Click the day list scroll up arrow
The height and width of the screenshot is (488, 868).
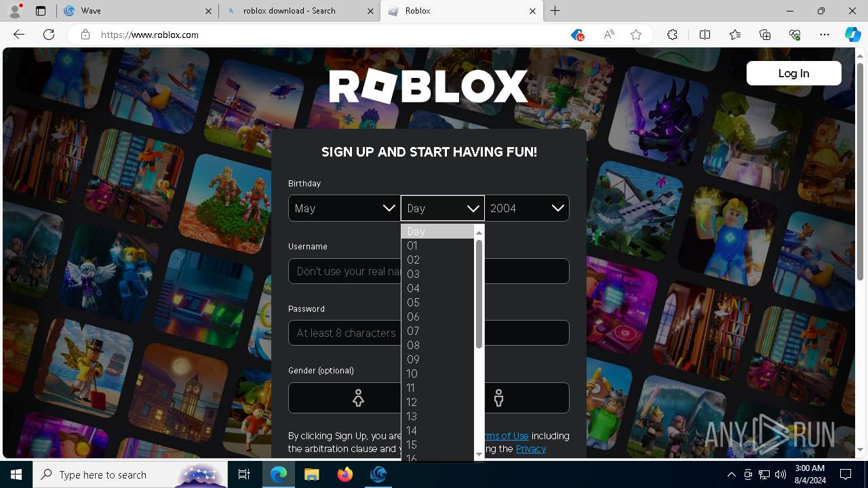point(479,232)
